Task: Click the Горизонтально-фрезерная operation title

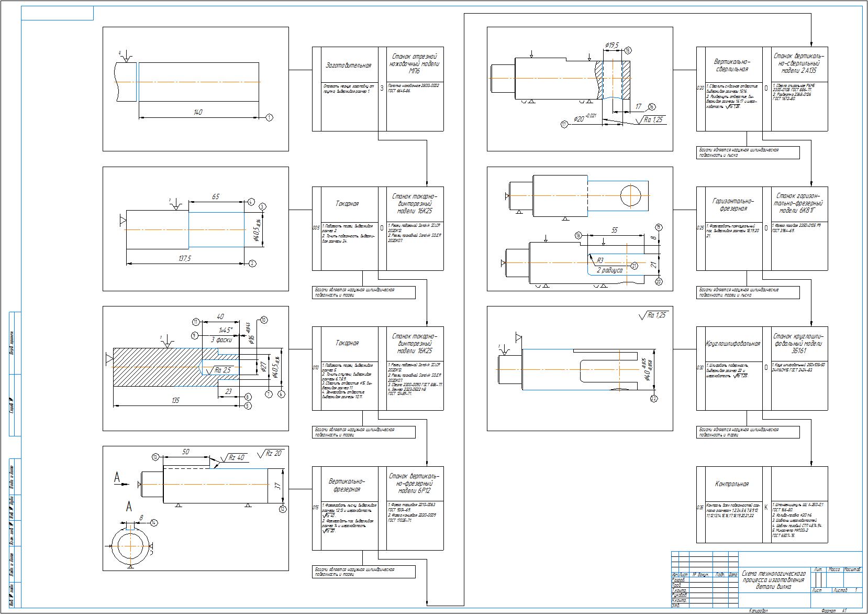Action: point(733,205)
